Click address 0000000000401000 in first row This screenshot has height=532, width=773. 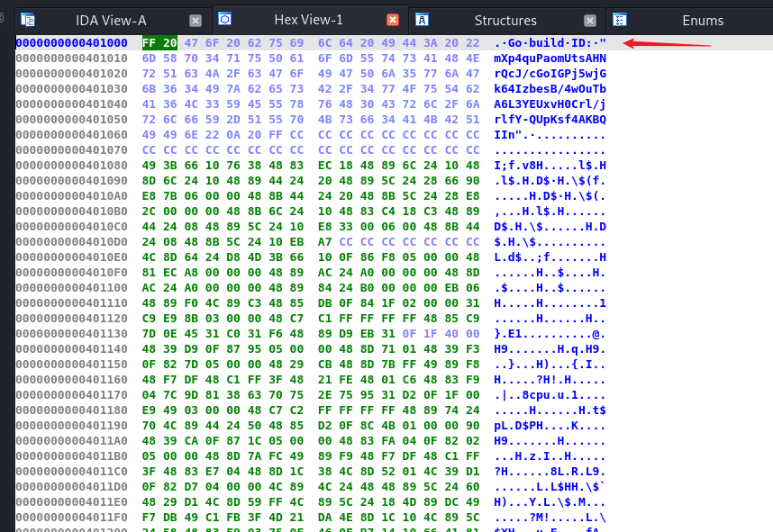(x=71, y=42)
